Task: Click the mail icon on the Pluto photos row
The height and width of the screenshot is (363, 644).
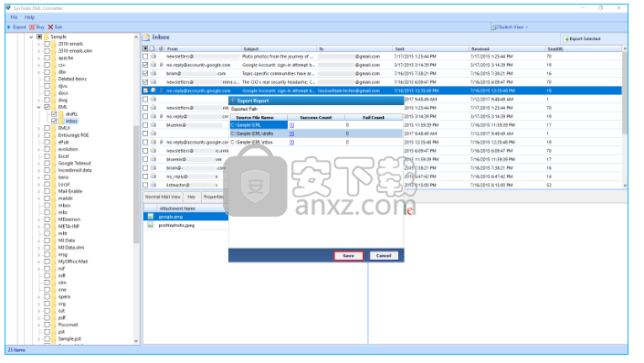Action: (153, 57)
